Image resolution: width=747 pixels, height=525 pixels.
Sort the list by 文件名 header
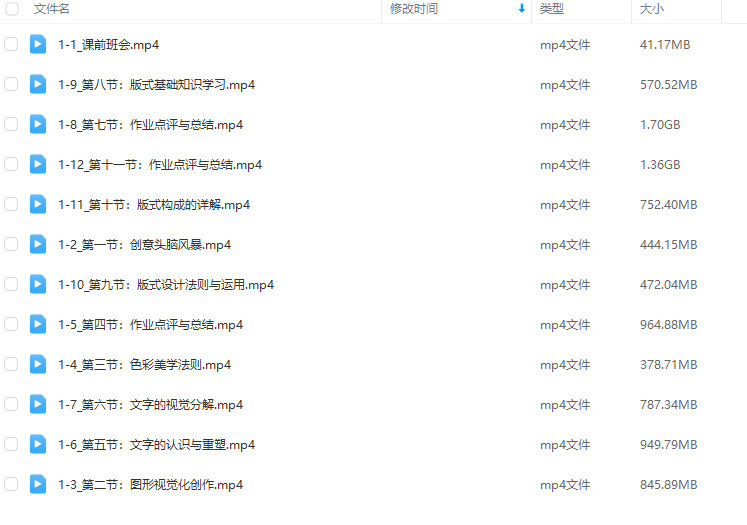51,9
